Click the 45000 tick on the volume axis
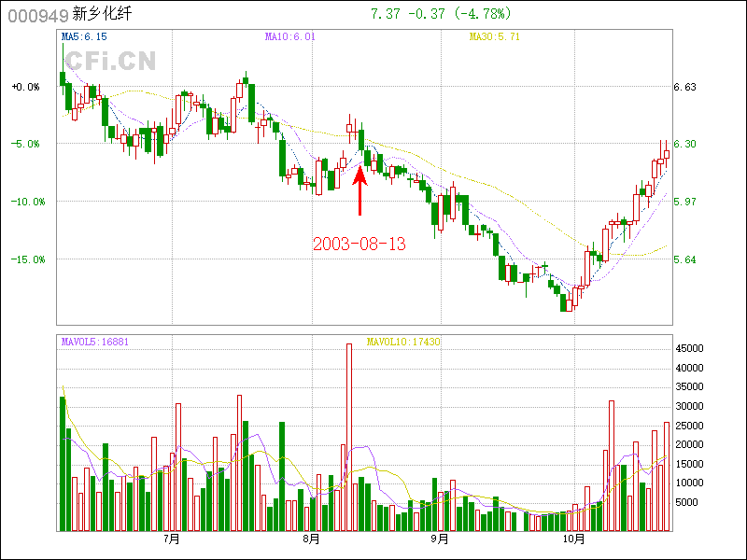Image resolution: width=747 pixels, height=560 pixels. (690, 348)
